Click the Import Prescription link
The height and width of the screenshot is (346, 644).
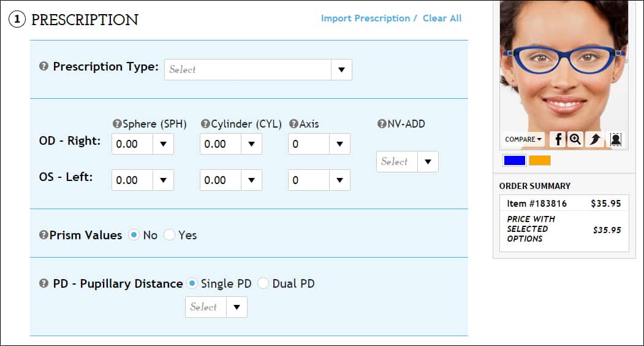point(365,18)
